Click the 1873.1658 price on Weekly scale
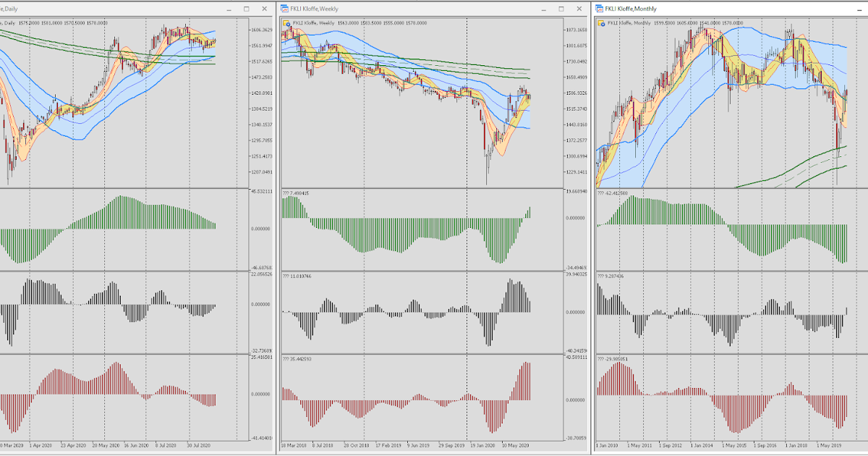Viewport: 868px width, 456px height. tap(577, 30)
